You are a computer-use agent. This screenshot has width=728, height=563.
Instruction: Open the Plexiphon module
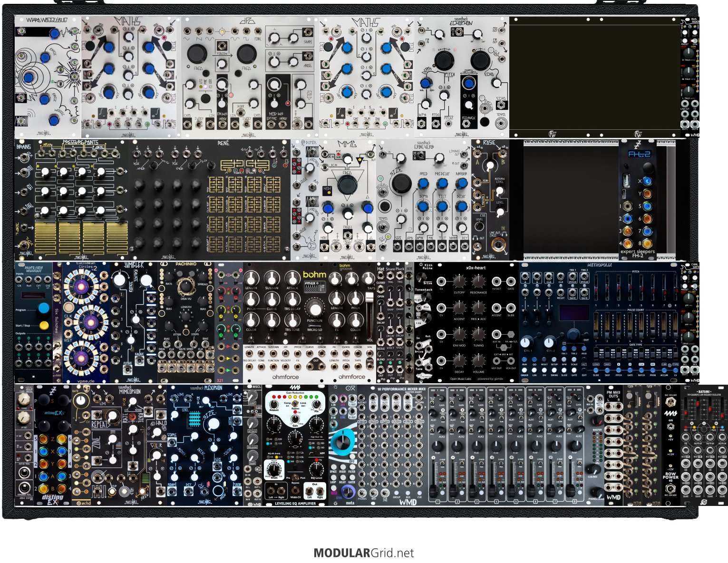(205, 445)
